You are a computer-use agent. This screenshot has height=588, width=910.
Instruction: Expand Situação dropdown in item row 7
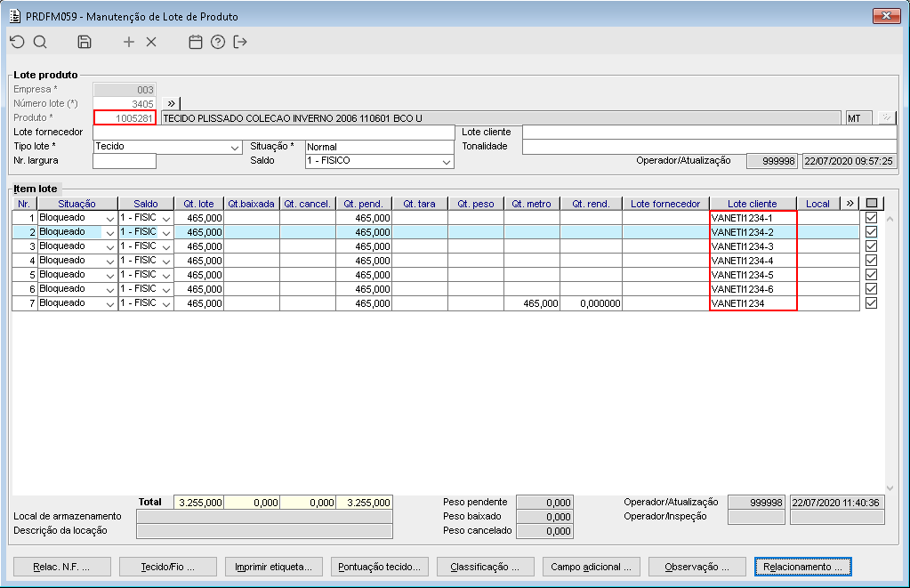click(x=109, y=303)
